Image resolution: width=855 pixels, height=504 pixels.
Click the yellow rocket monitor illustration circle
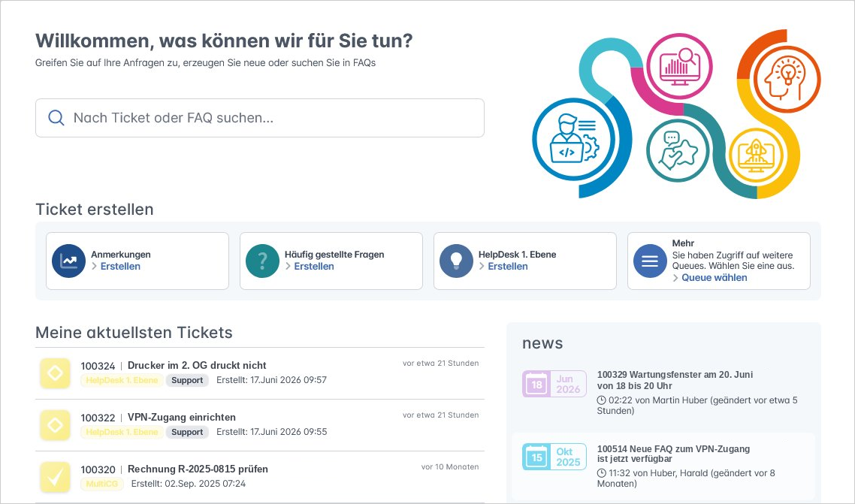[756, 155]
